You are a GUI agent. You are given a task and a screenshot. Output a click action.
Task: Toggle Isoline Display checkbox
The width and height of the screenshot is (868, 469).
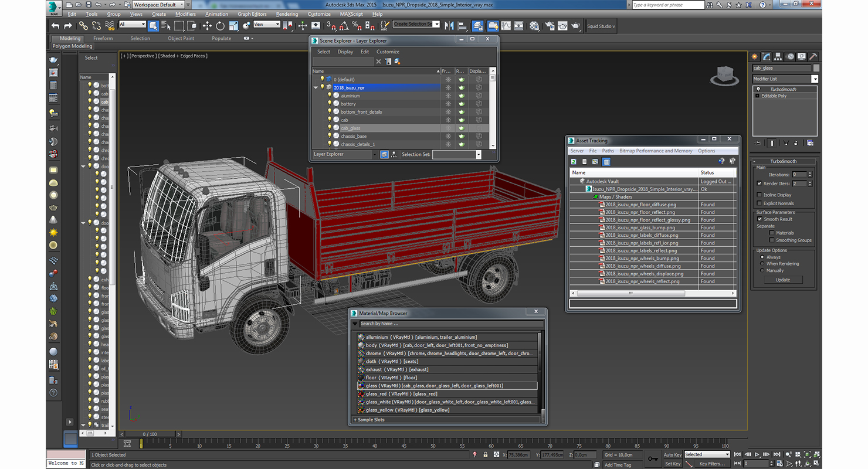tap(759, 195)
